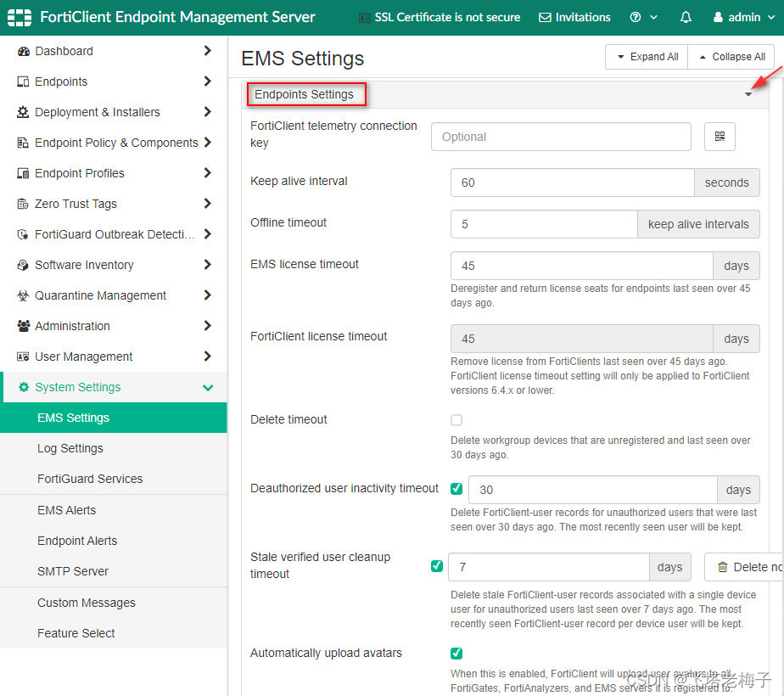Click the Stale verified user days field

[x=549, y=567]
